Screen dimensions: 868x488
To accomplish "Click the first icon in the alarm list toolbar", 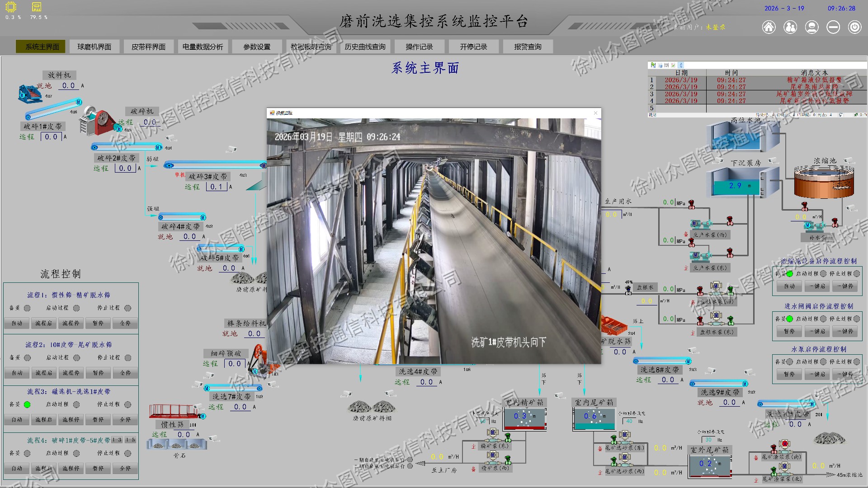I will pos(653,65).
